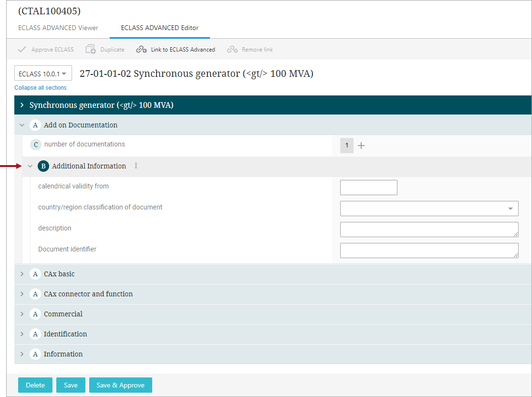Click the Duplicate icon in toolbar
Screen dimensions: 532x397
click(91, 50)
